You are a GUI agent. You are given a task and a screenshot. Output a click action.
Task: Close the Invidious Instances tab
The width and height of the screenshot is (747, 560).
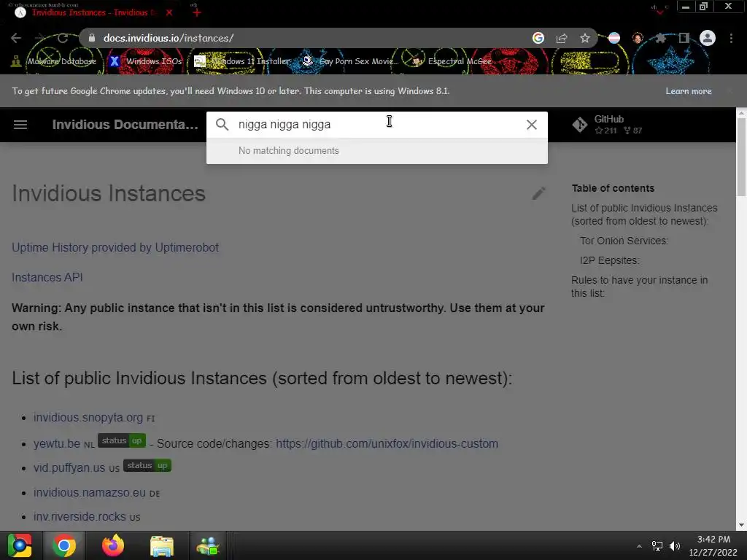pos(169,12)
